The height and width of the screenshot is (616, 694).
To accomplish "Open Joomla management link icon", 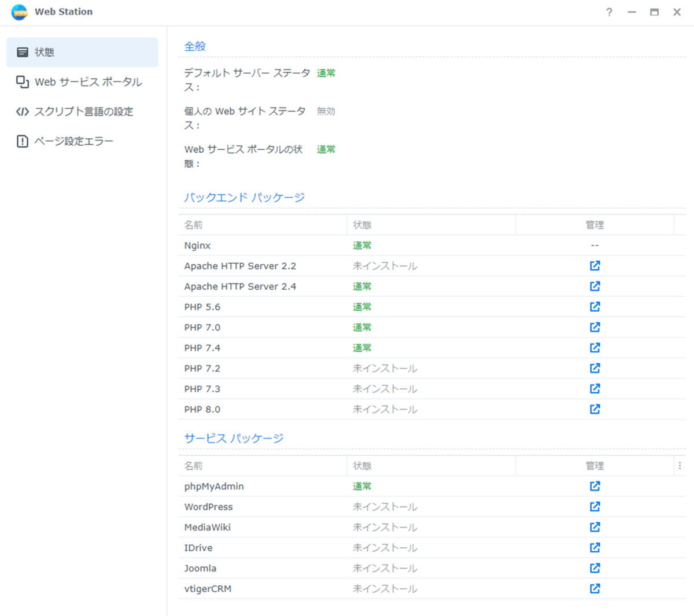I will 595,568.
